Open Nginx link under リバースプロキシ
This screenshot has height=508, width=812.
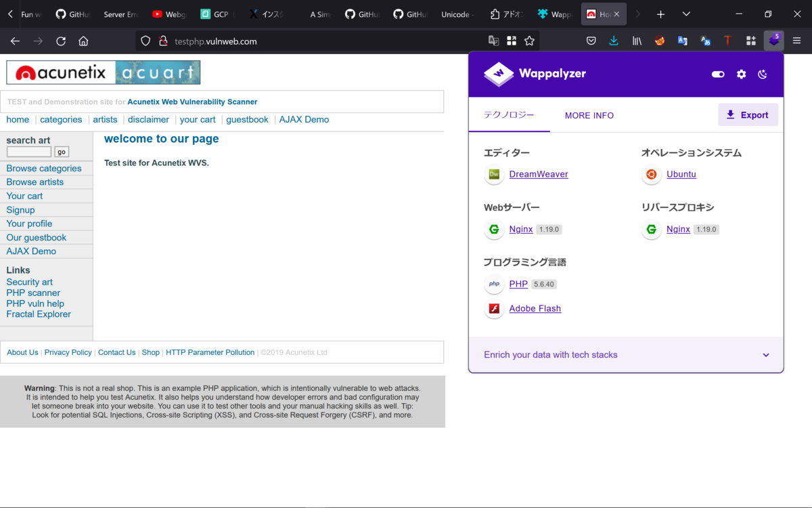678,229
